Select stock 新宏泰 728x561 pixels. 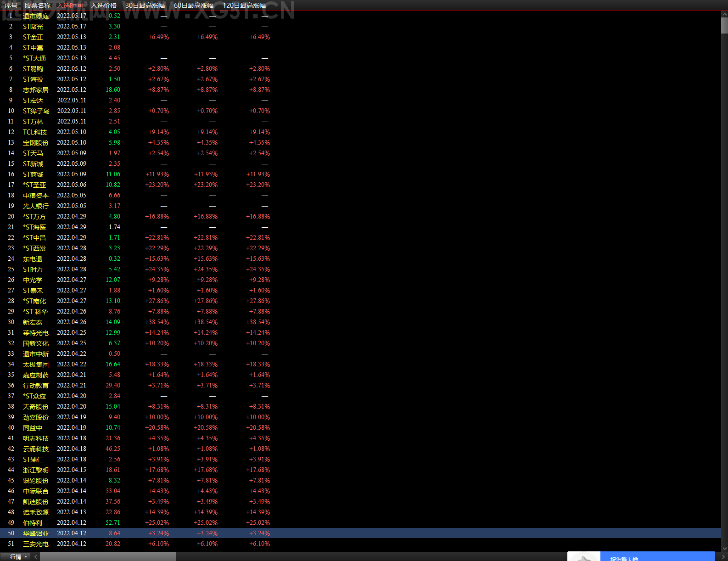pos(33,322)
